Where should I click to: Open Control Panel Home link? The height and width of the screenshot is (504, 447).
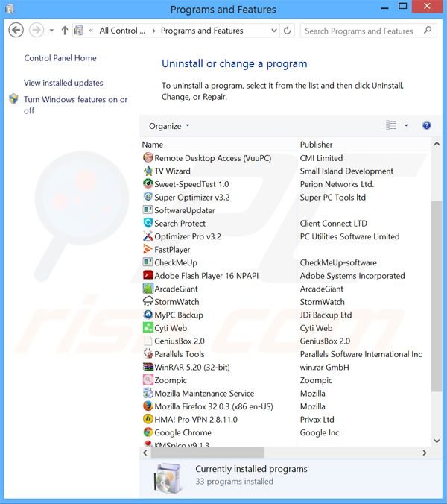(x=60, y=58)
